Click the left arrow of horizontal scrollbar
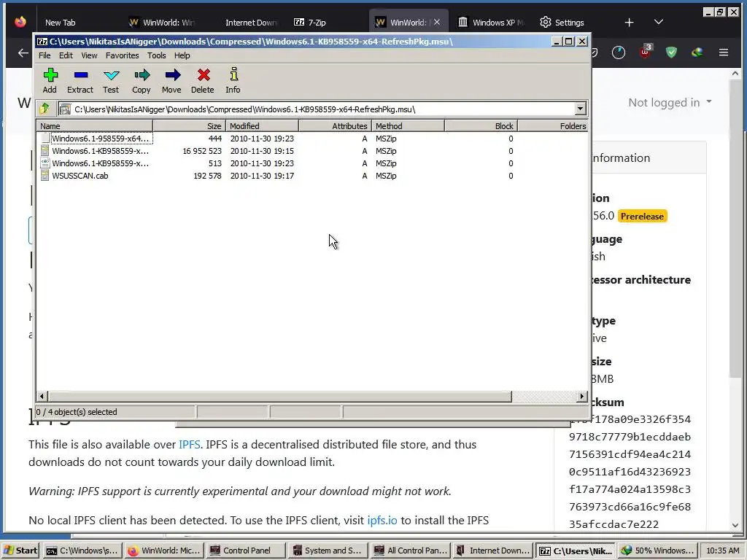This screenshot has height=560, width=747. [x=42, y=396]
